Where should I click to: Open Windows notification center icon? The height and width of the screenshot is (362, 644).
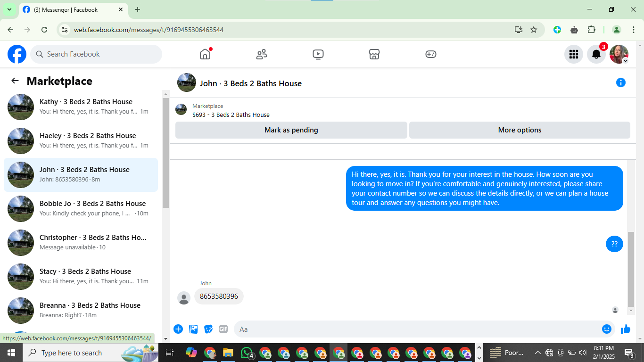coord(629,353)
